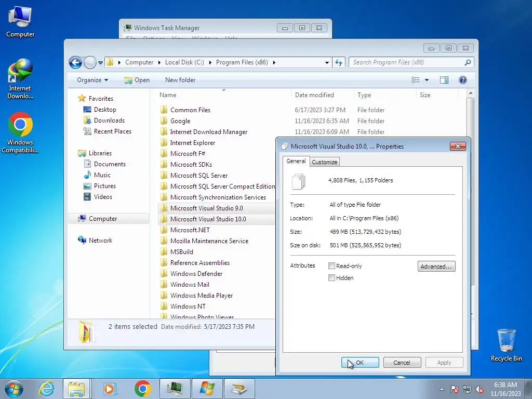Click New folder in the toolbar
The width and height of the screenshot is (532, 399).
(x=180, y=80)
